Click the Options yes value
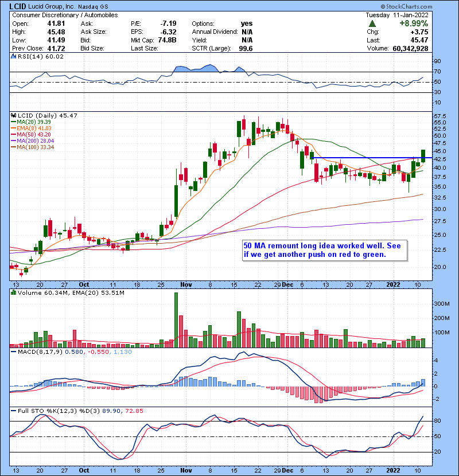The width and height of the screenshot is (459, 476). pyautogui.click(x=247, y=24)
